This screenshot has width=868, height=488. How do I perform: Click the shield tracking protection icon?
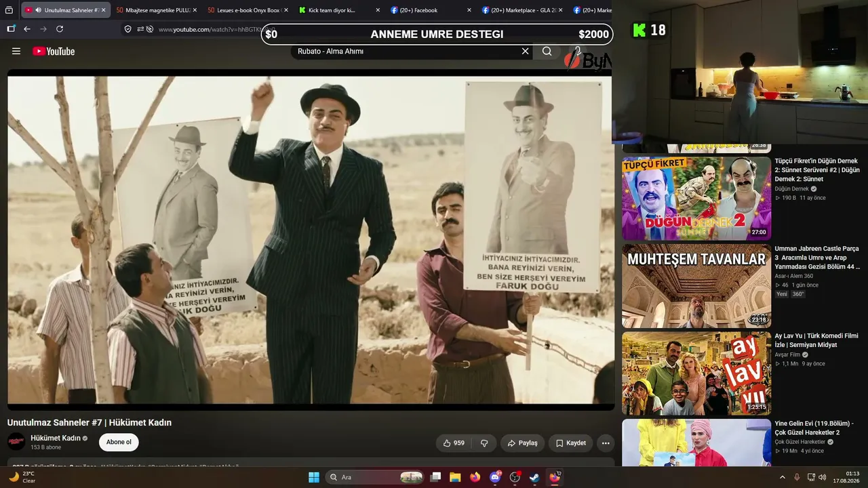[x=127, y=29]
